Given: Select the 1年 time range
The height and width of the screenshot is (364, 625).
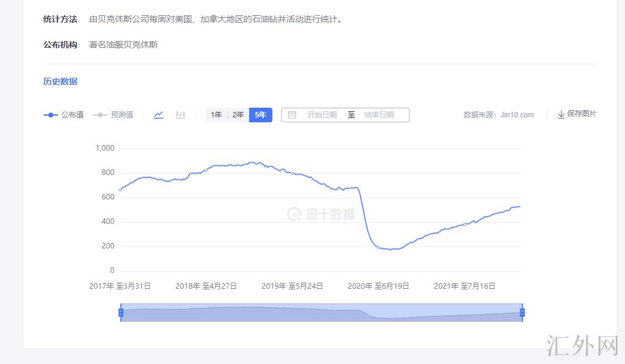Looking at the screenshot, I should [x=216, y=114].
